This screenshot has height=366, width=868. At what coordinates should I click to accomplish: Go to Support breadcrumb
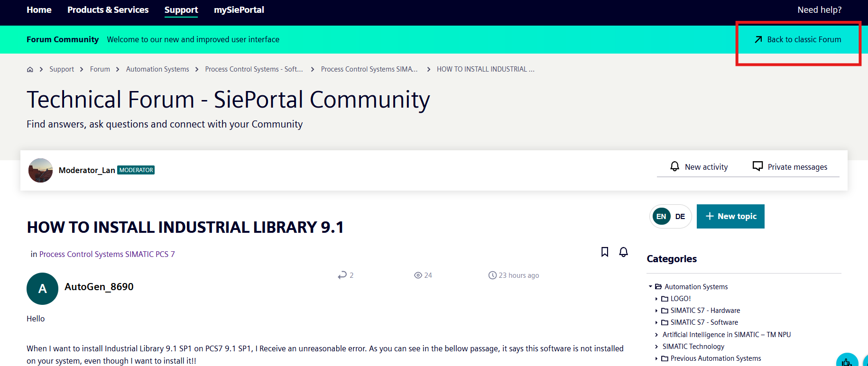62,69
